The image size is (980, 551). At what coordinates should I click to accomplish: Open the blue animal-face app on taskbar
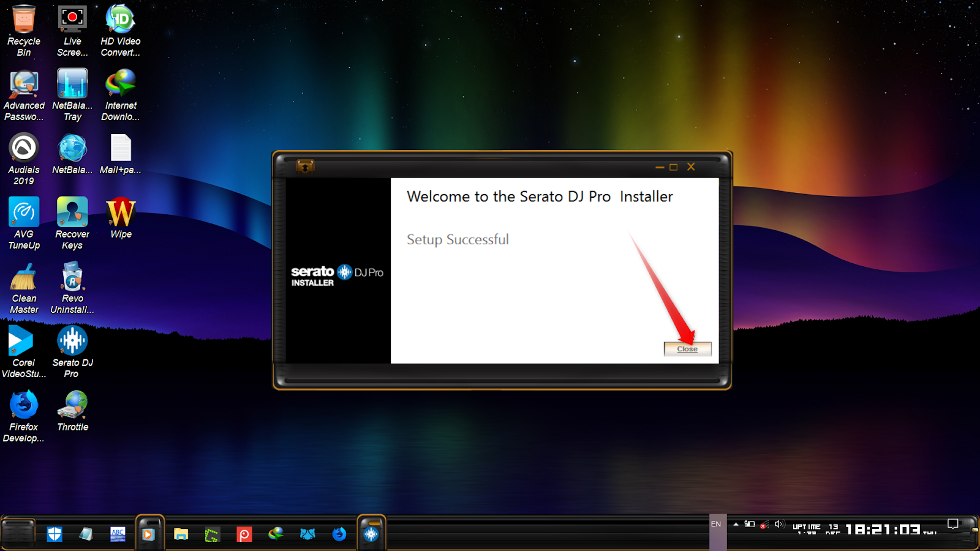tap(307, 534)
